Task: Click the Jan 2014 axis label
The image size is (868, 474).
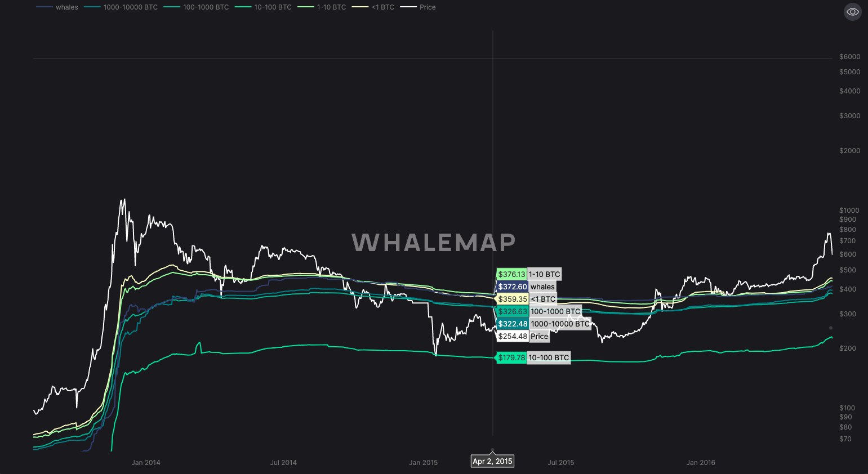Action: click(x=146, y=463)
